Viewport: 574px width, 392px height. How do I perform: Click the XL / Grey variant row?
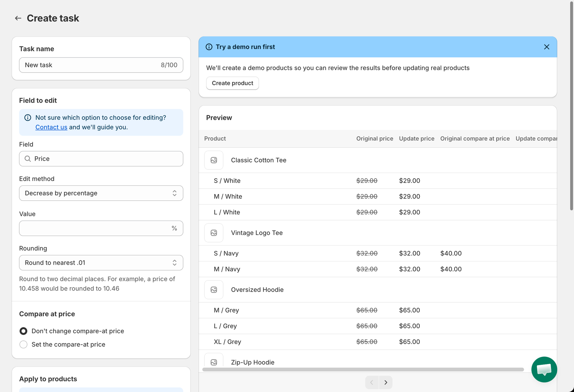coord(378,342)
